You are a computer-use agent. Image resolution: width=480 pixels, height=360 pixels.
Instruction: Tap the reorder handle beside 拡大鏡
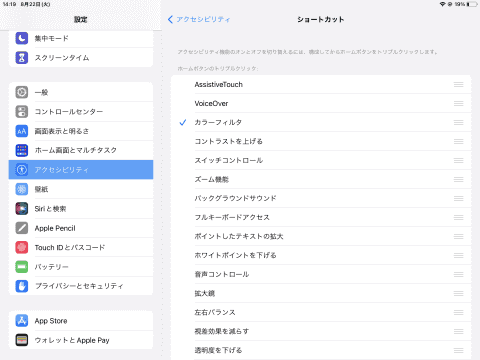[459, 293]
